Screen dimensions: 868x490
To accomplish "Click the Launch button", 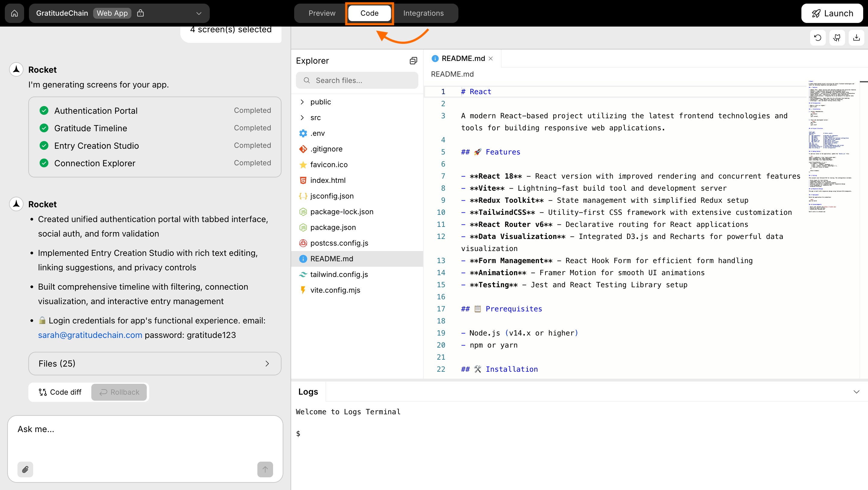I will [832, 13].
